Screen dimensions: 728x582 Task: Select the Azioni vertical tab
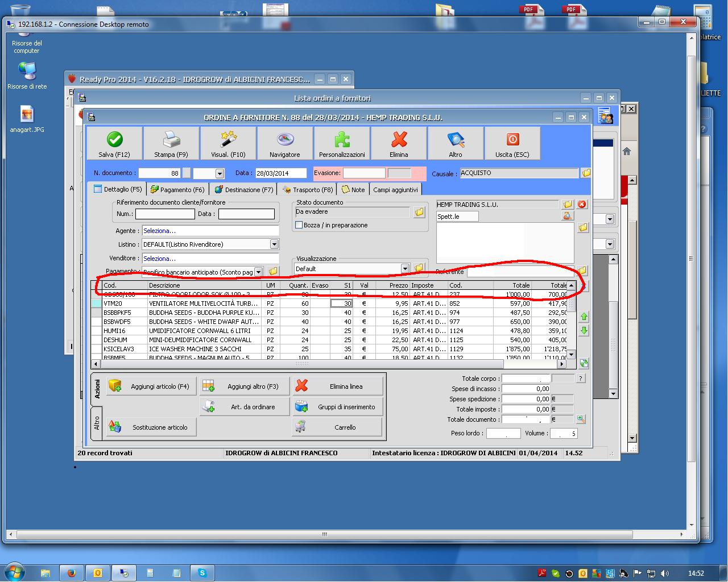(97, 389)
